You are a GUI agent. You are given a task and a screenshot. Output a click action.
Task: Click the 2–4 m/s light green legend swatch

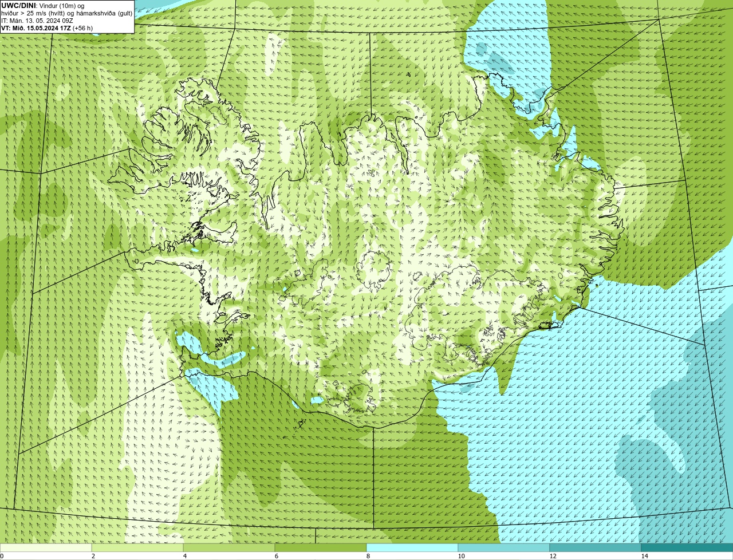pyautogui.click(x=137, y=547)
